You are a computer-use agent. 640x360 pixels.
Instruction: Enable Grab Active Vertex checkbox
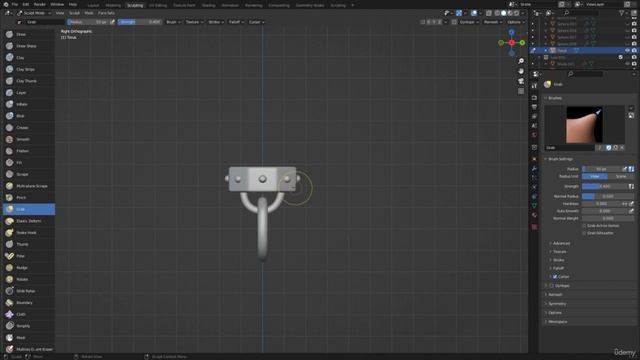pos(584,226)
